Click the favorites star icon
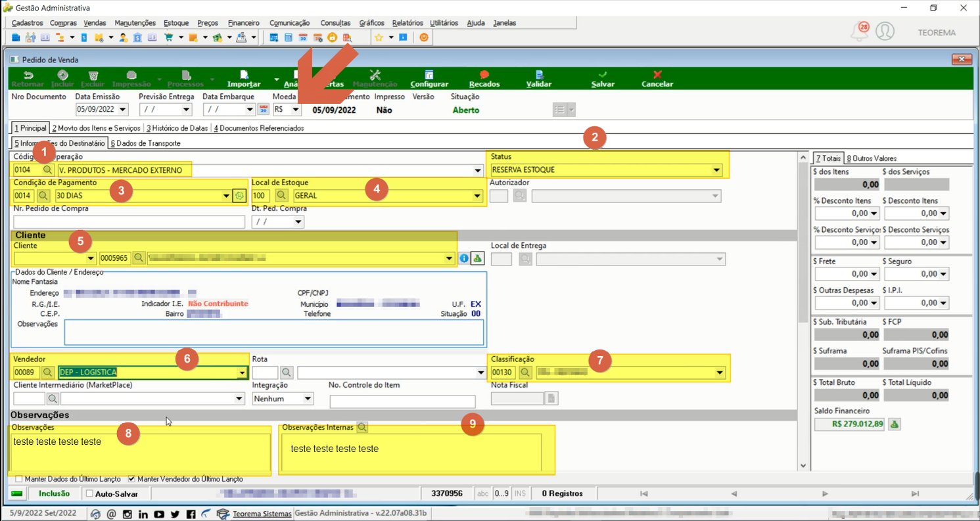Image resolution: width=980 pixels, height=521 pixels. point(379,37)
